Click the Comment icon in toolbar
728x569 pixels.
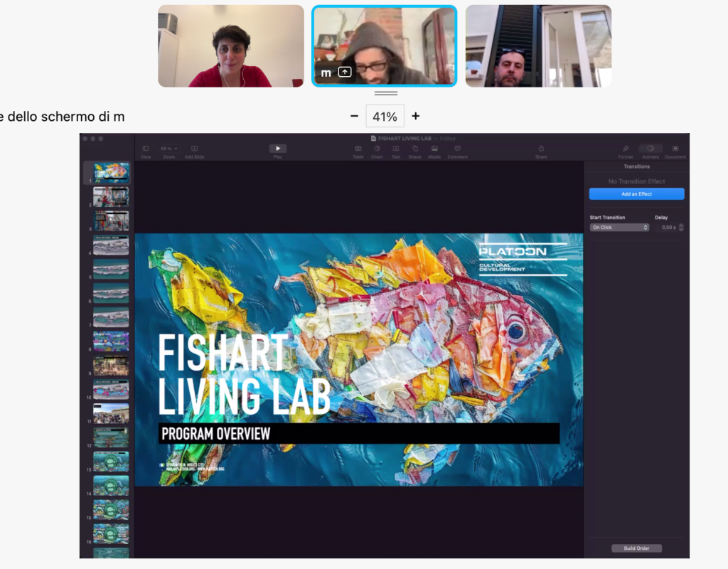point(457,149)
